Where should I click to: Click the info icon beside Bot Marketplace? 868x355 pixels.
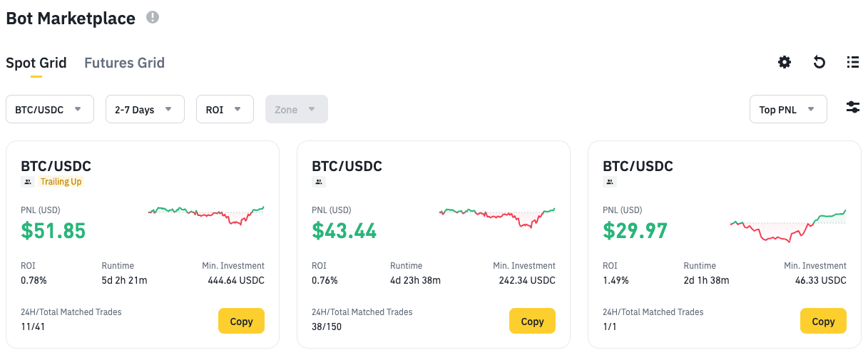point(153,17)
